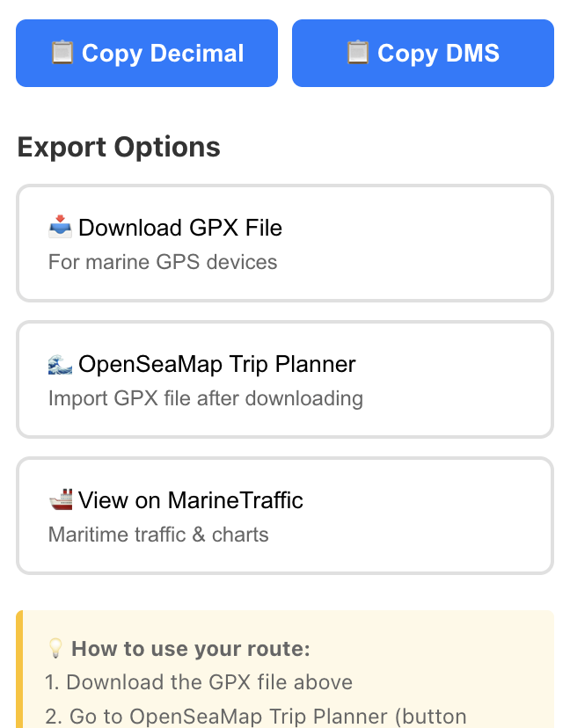The height and width of the screenshot is (728, 570).
Task: Click the Copy Decimal button
Action: [x=147, y=53]
